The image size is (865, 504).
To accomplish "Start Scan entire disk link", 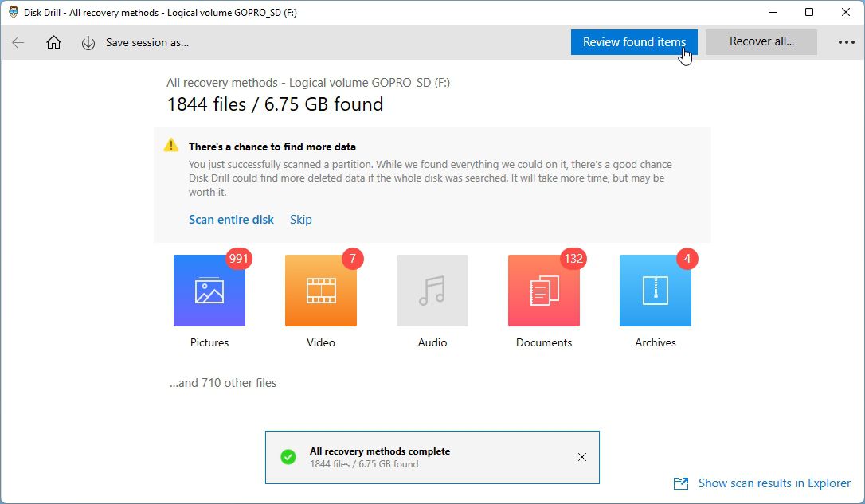I will [231, 220].
